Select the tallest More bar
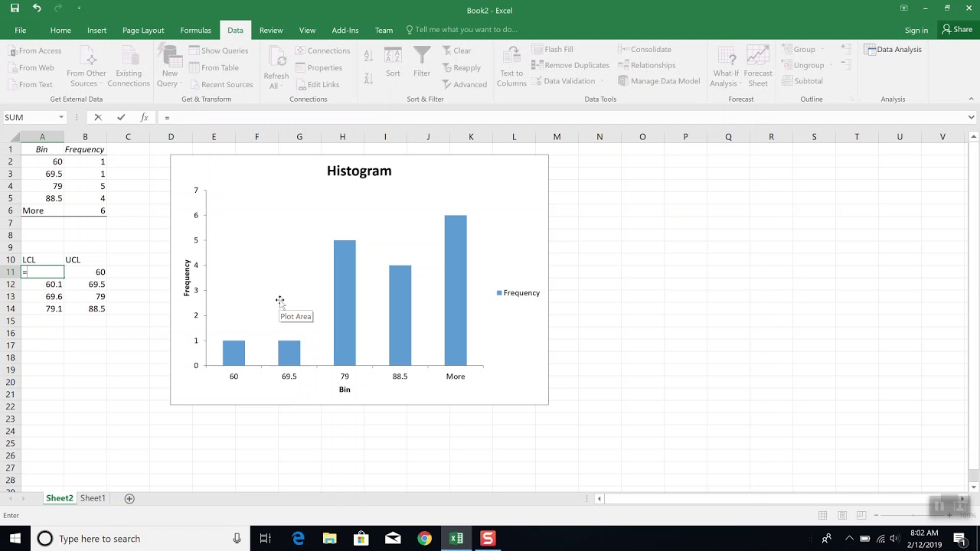Screen dimensions: 980x551 click(x=456, y=290)
